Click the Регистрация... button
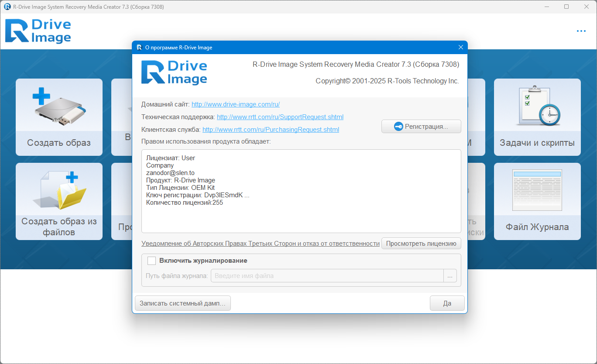The image size is (597, 364). [421, 127]
